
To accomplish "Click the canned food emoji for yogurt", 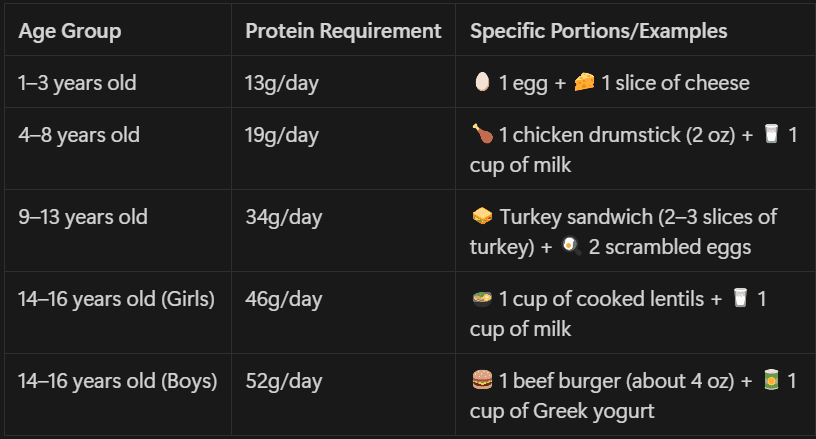I will (771, 380).
